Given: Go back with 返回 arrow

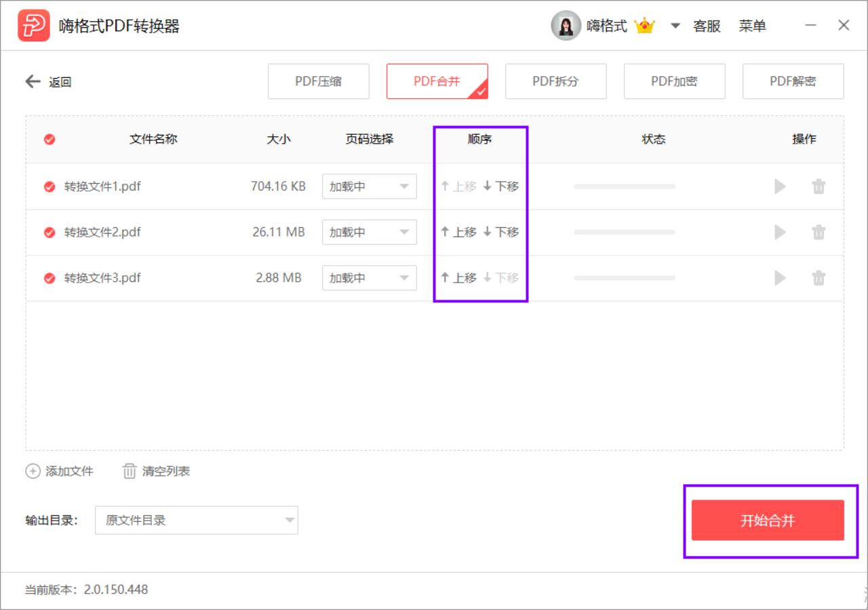Looking at the screenshot, I should click(x=48, y=82).
